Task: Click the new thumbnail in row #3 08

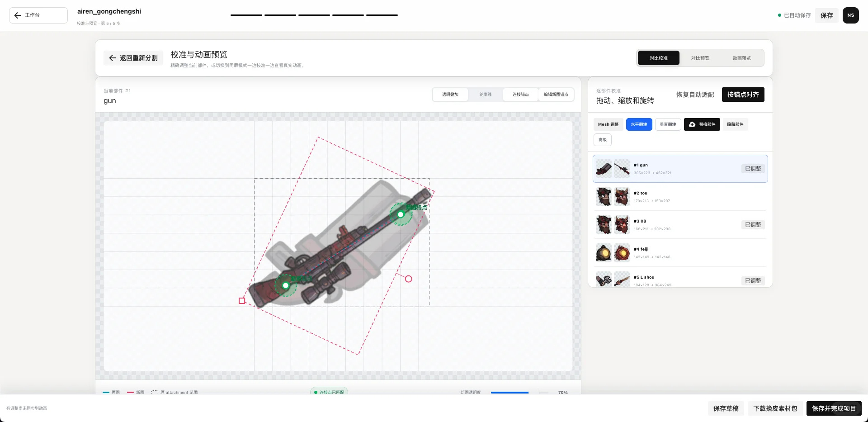Action: pyautogui.click(x=622, y=225)
